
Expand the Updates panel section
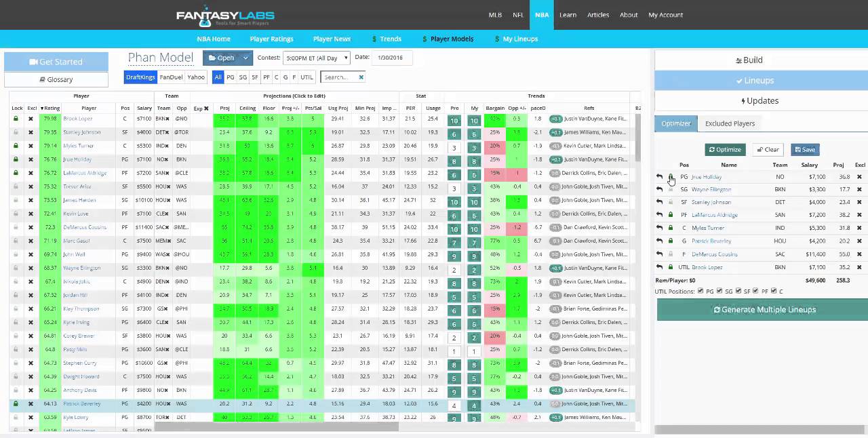(x=761, y=100)
